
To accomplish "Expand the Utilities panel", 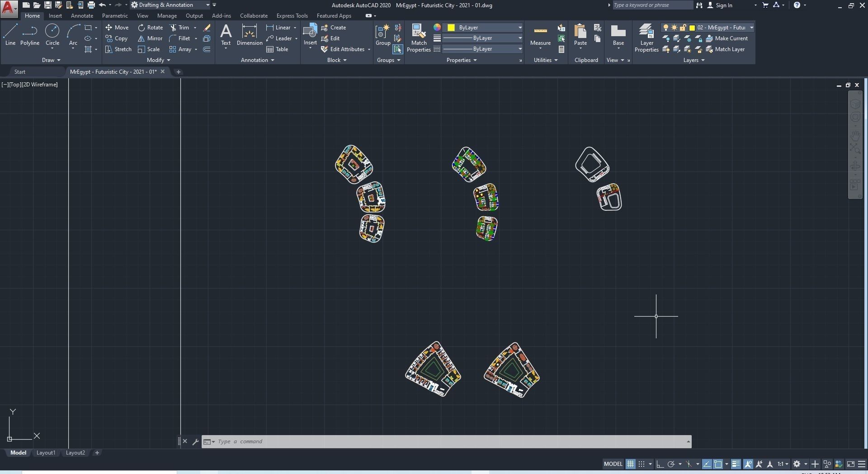I will point(546,60).
